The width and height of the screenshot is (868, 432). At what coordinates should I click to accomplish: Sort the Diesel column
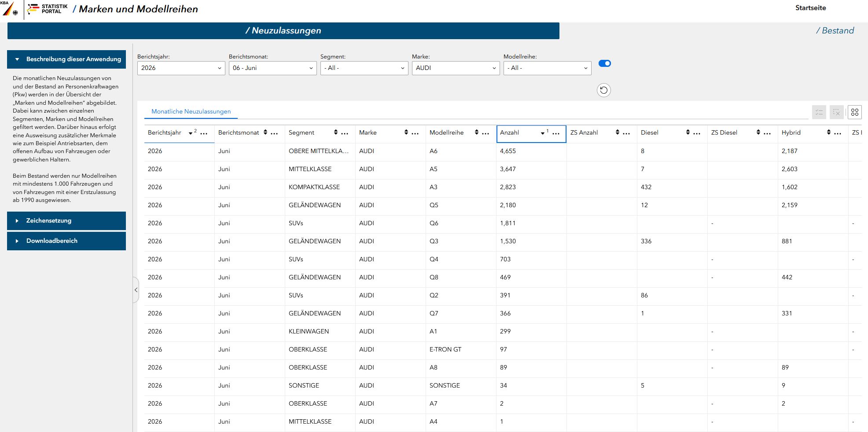coord(688,132)
